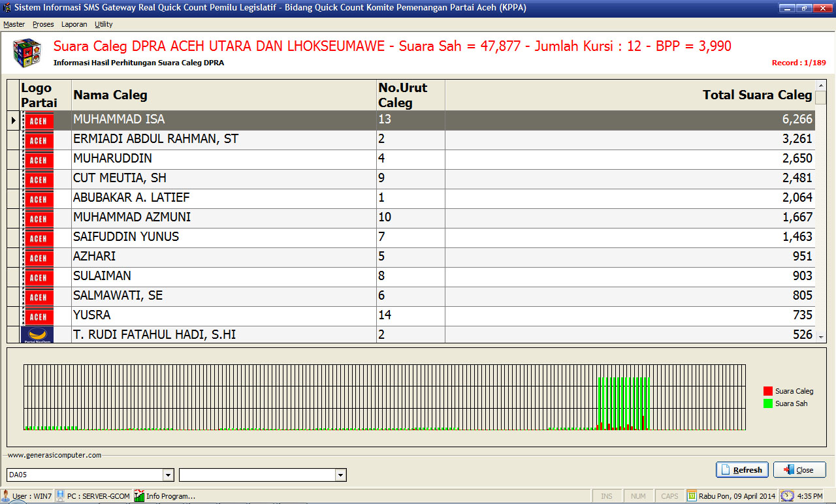Click the Info Program chart icon
The width and height of the screenshot is (836, 504).
pos(139,496)
